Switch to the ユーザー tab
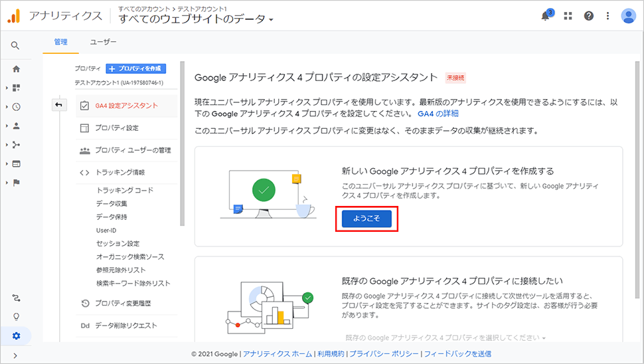644x364 pixels. (x=103, y=42)
